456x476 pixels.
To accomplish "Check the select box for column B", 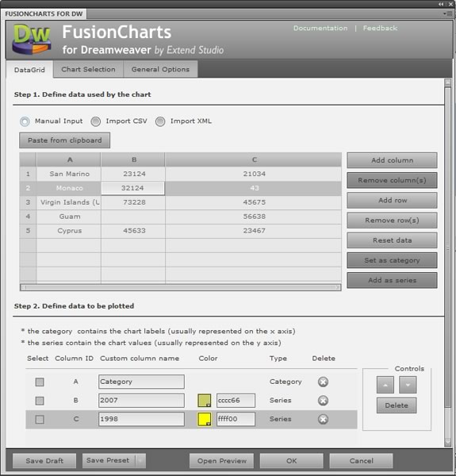I will tap(40, 401).
